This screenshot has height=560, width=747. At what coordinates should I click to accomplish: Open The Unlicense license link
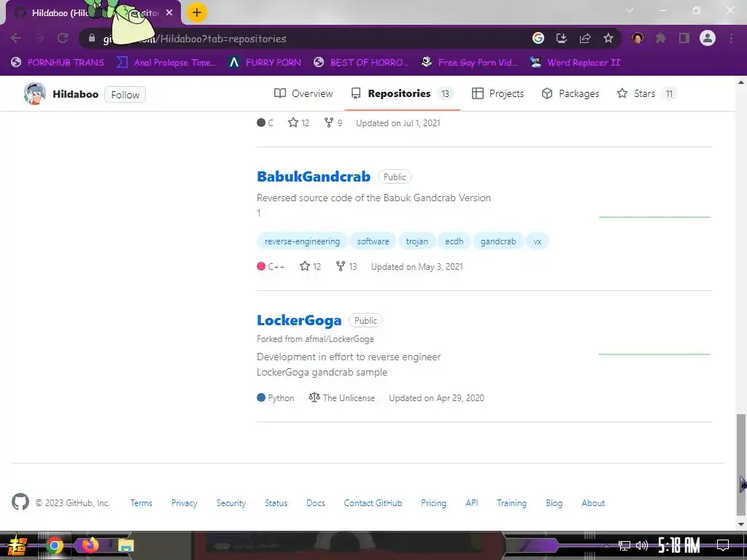click(341, 397)
